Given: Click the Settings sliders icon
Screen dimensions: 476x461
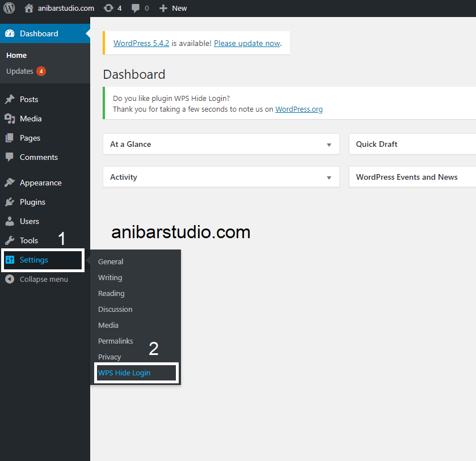Looking at the screenshot, I should [10, 260].
